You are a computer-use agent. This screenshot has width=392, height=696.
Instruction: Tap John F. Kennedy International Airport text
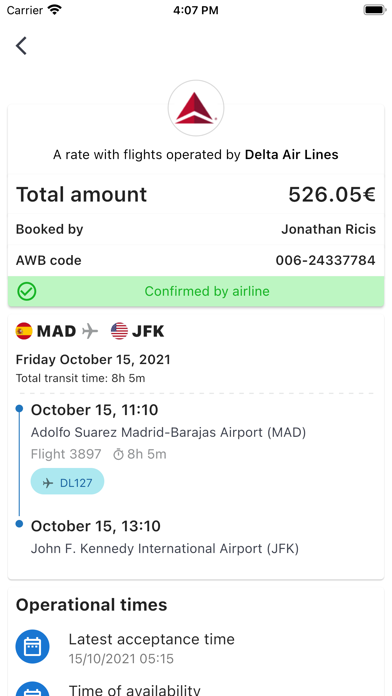(165, 549)
